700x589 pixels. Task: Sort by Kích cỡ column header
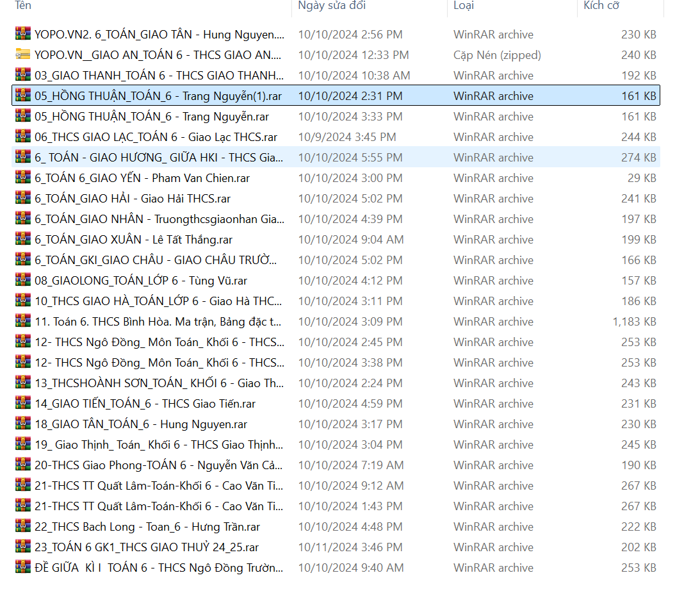(x=601, y=6)
